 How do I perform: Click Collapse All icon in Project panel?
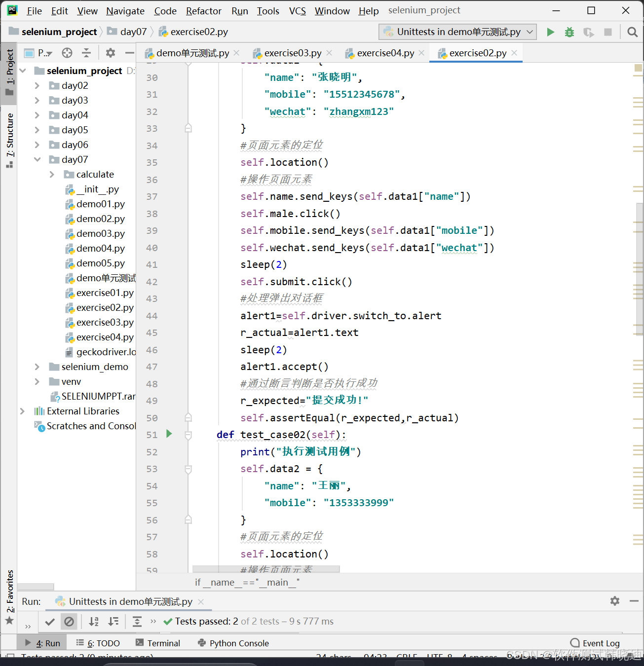[86, 53]
